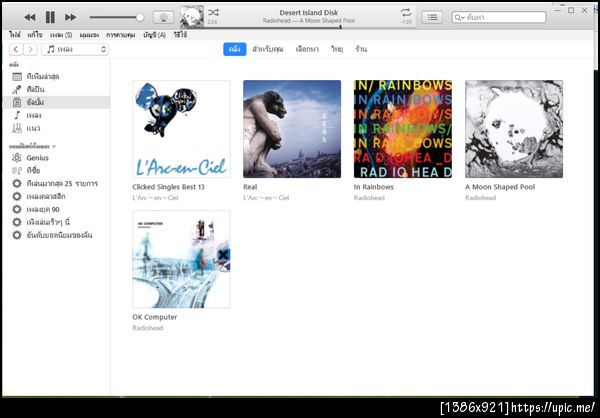Open the Real album cover
The width and height of the screenshot is (600, 418).
coord(292,129)
